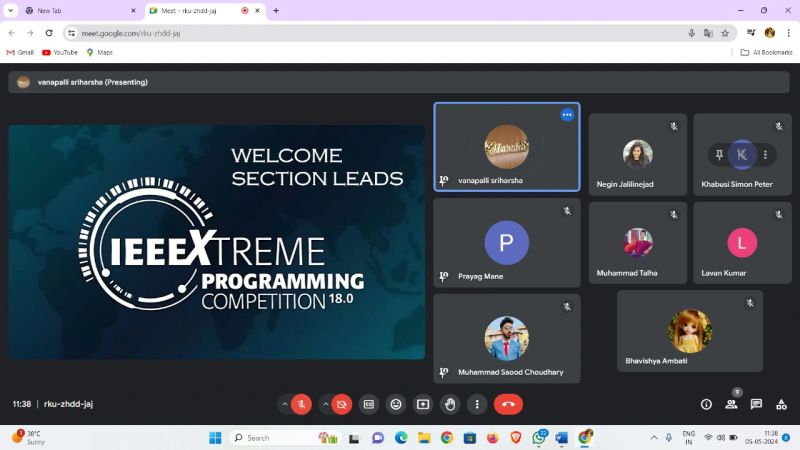Bookmark this page with star icon
Screen dimensions: 800x450
point(725,33)
